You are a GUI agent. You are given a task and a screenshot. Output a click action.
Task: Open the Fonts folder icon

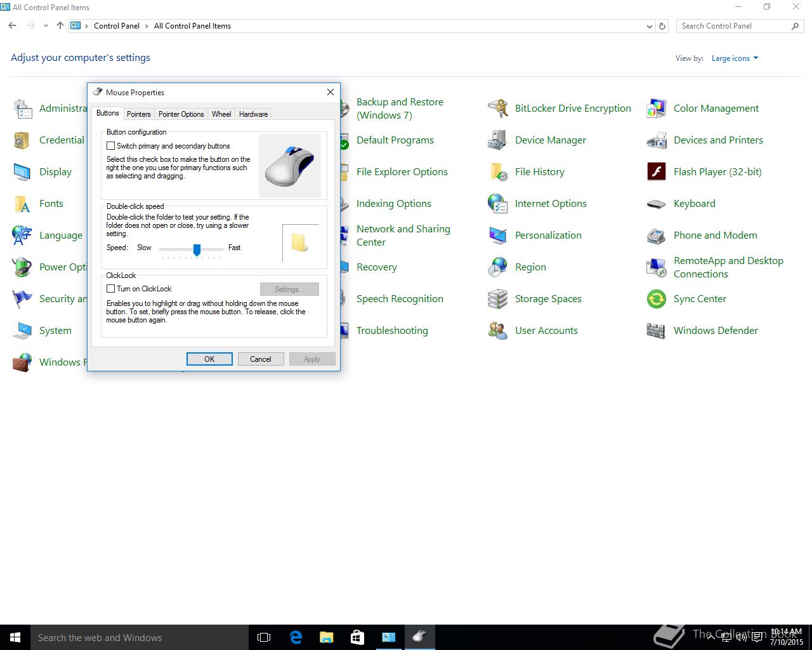click(22, 204)
